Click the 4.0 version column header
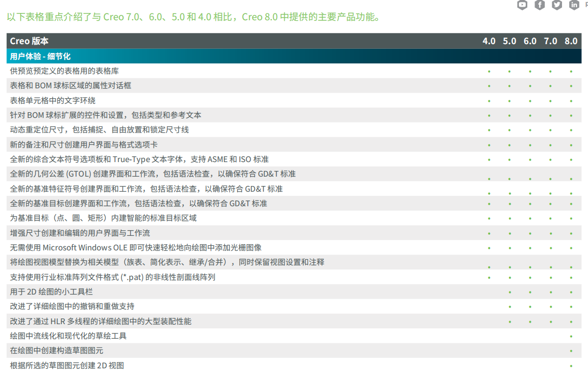Image resolution: width=588 pixels, height=373 pixels. (489, 41)
